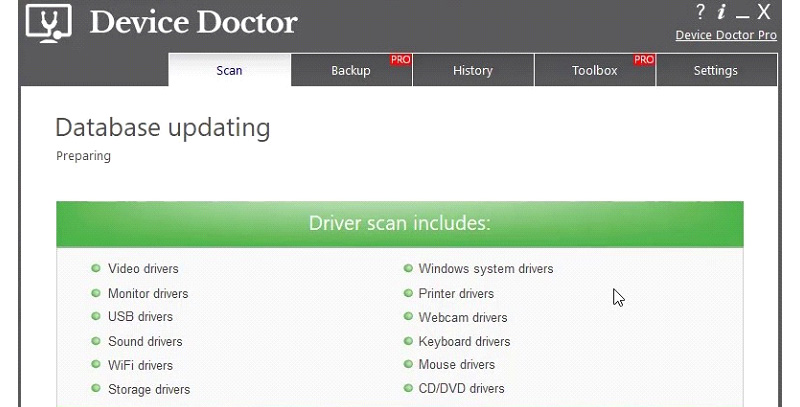Click green bullet beside Windows system drivers
The height and width of the screenshot is (407, 800).
click(x=408, y=268)
